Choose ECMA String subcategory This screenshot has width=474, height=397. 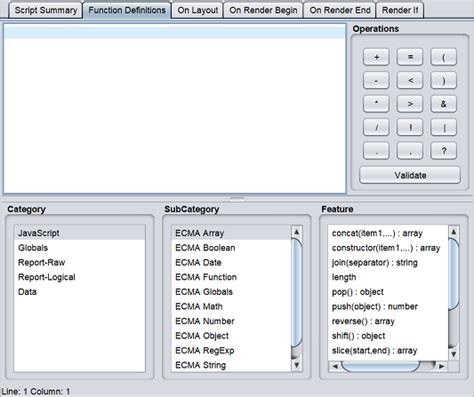[x=231, y=365]
